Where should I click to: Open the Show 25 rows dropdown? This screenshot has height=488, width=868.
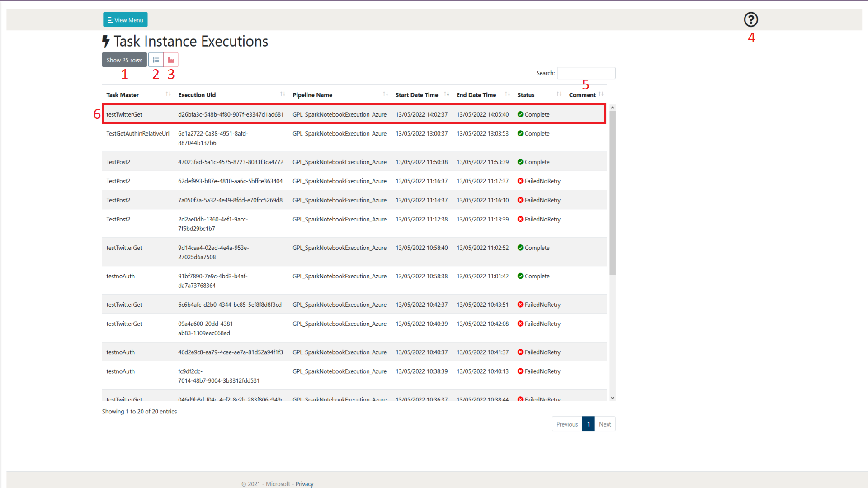point(124,60)
